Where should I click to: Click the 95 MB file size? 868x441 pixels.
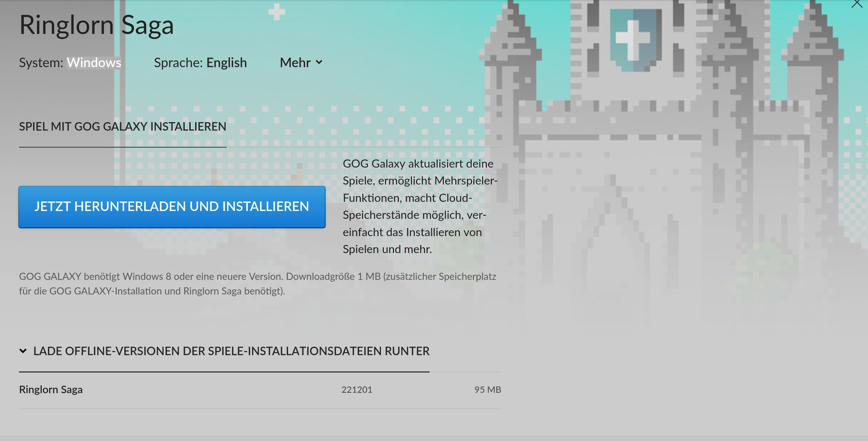(488, 390)
